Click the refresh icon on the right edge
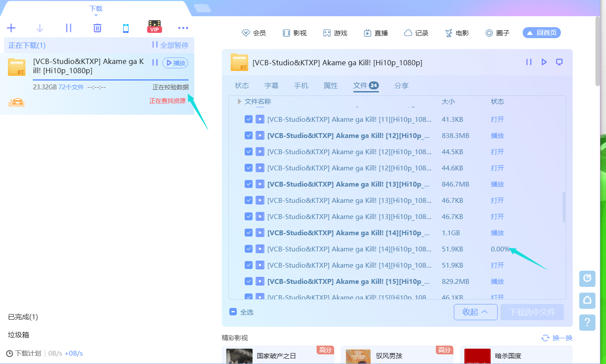Viewport: 606px width, 364px height. pos(587,279)
